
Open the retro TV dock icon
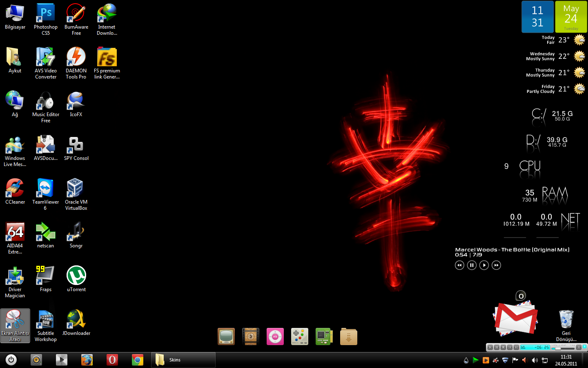point(226,337)
